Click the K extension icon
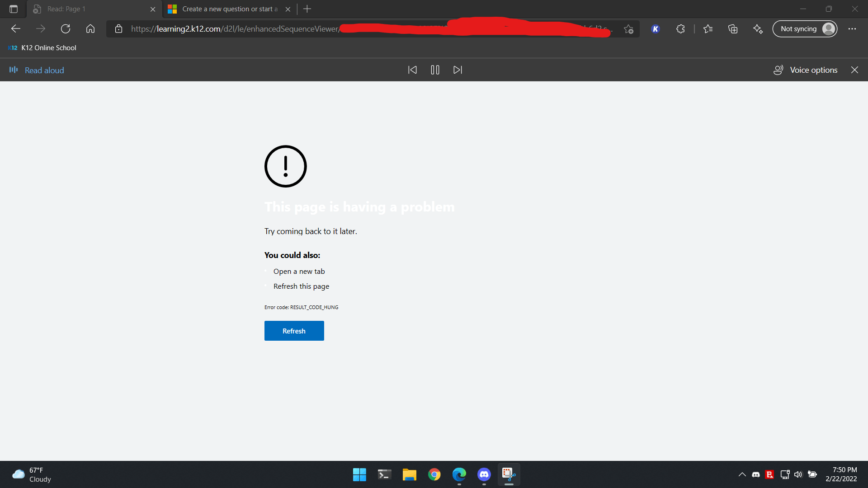Image resolution: width=868 pixels, height=488 pixels. [655, 29]
